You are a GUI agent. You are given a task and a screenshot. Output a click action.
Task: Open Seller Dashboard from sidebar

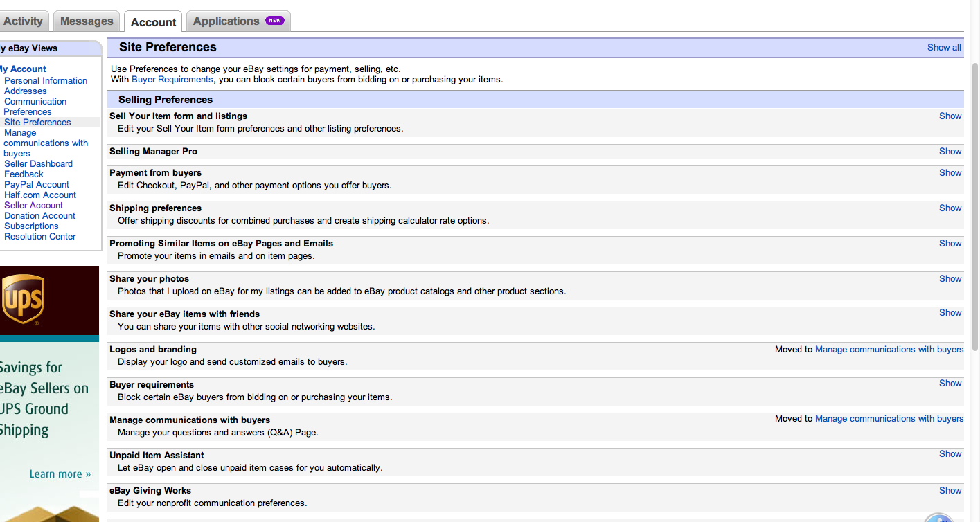pyautogui.click(x=38, y=164)
